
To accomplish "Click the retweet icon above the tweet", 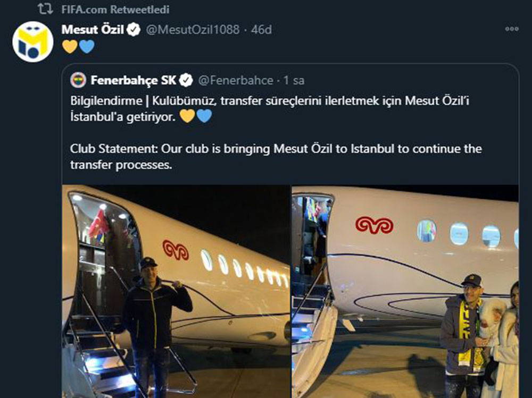I will (x=45, y=9).
